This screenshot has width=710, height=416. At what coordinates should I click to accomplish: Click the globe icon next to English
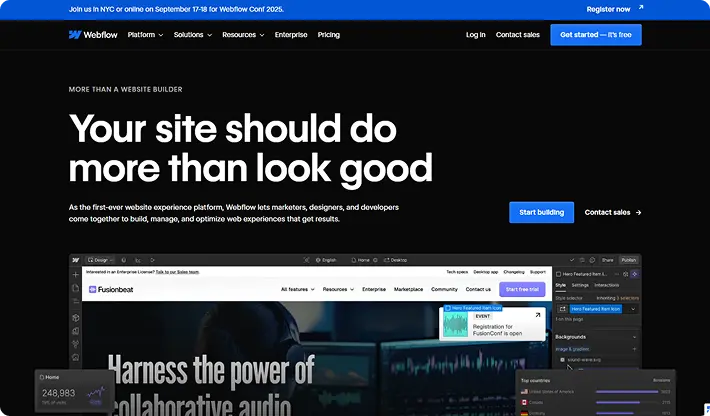pyautogui.click(x=318, y=260)
